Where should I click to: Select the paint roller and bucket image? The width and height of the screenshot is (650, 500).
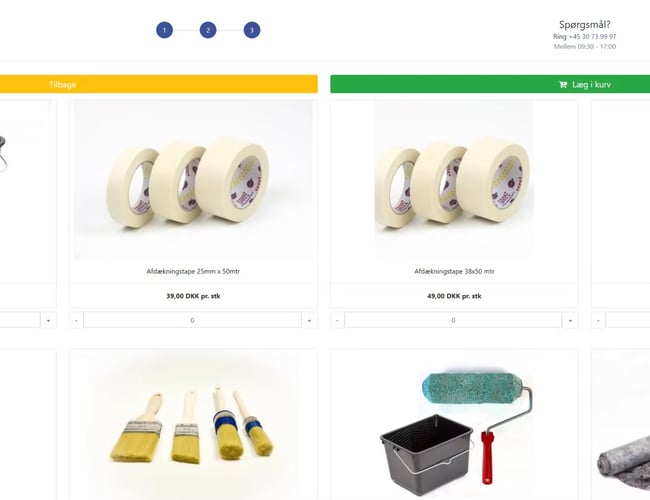coord(456,429)
